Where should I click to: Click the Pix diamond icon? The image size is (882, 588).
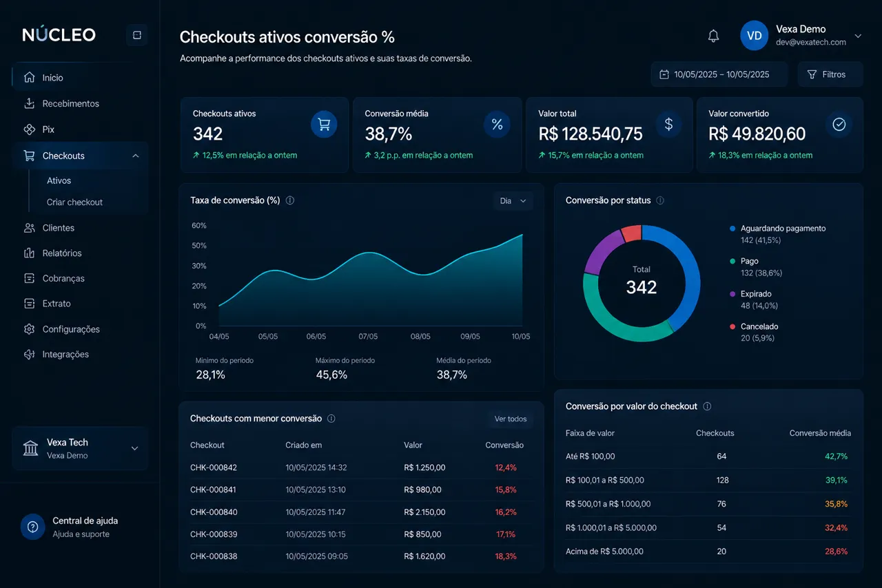[x=29, y=129]
